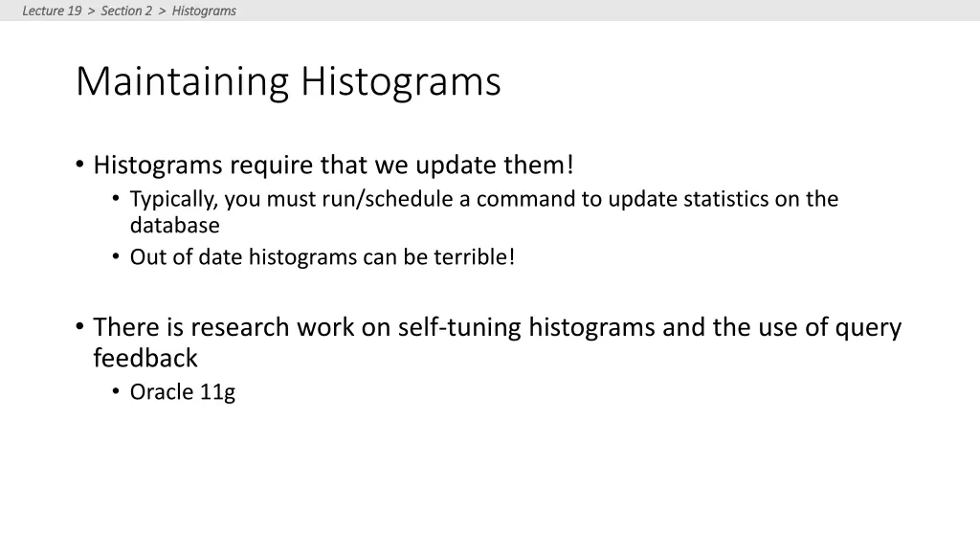The image size is (980, 551).
Task: Click the 'Oracle 11g' sub-bullet
Action: [183, 392]
